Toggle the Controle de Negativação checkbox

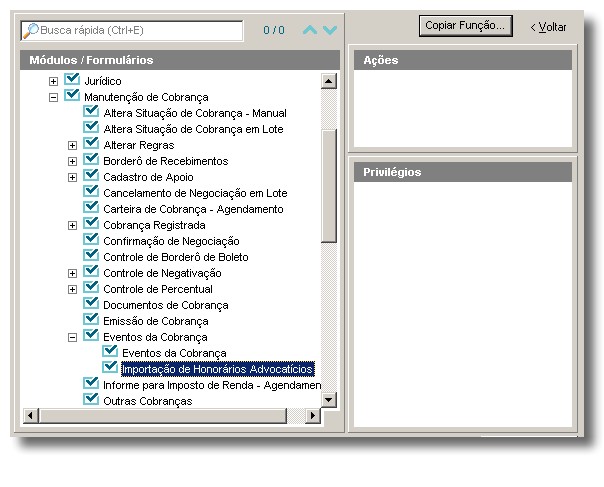coord(91,271)
